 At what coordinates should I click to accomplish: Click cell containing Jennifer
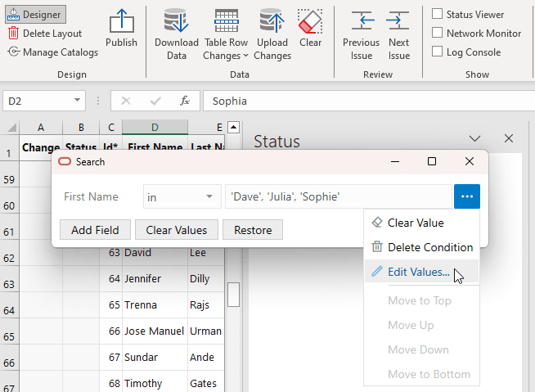coord(155,278)
